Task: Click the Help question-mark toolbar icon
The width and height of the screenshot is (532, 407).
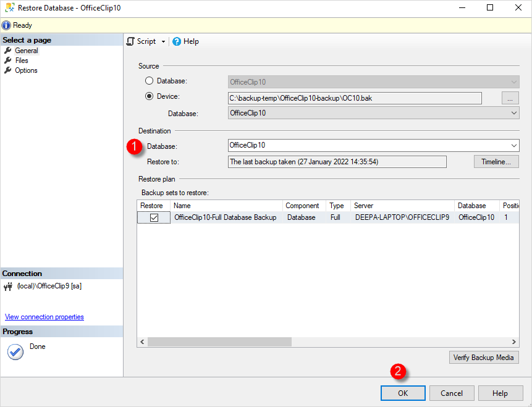Action: [177, 41]
